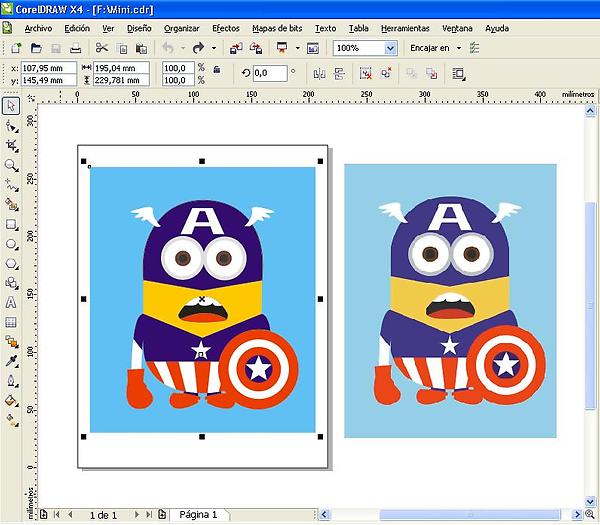
Task: Select the Eyedropper tool
Action: click(x=11, y=361)
